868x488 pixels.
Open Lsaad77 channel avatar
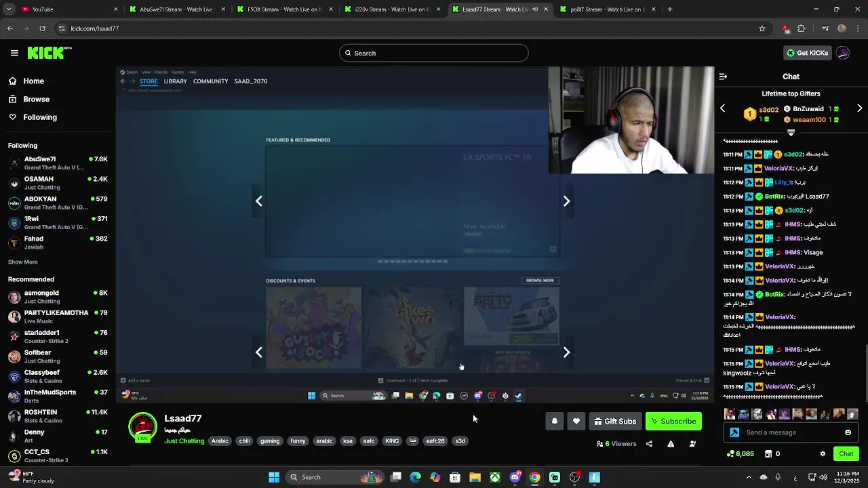coord(142,427)
